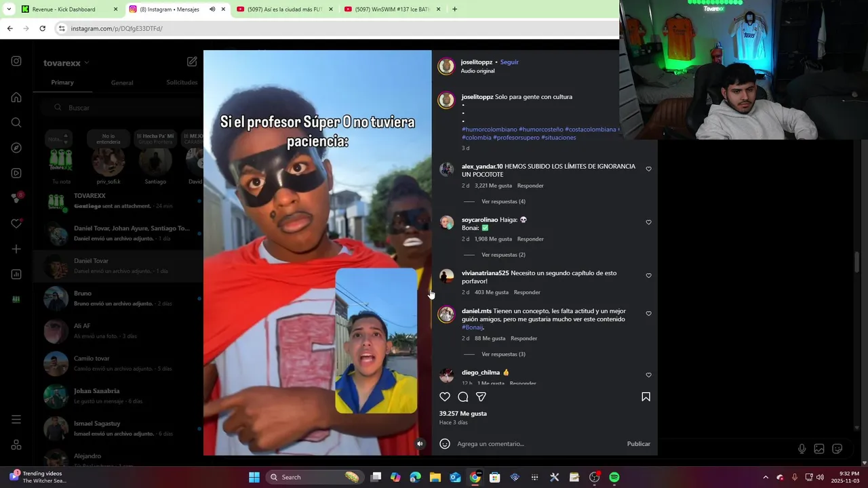Click Publicar to post comment

pyautogui.click(x=638, y=444)
